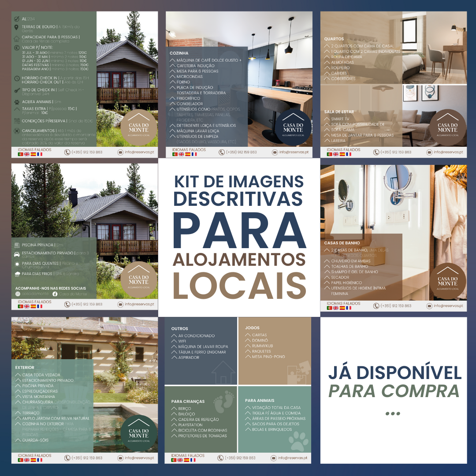The image size is (476, 476).
Task: Click info@reservas.pt under the Casas de Banho card
Action: click(448, 306)
